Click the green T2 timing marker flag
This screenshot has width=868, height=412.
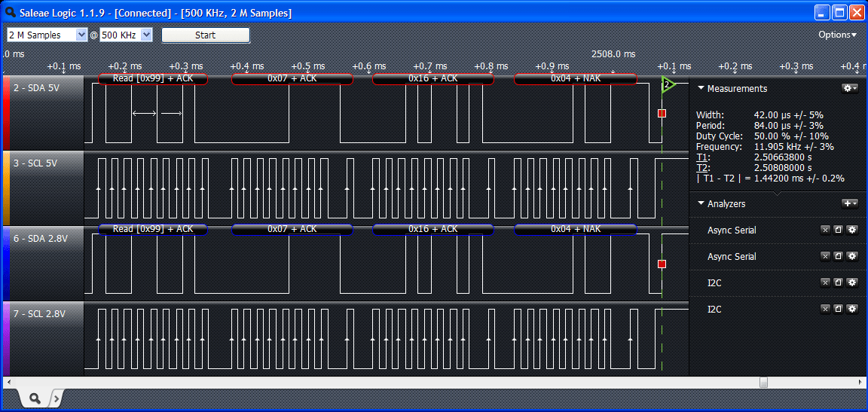click(668, 85)
